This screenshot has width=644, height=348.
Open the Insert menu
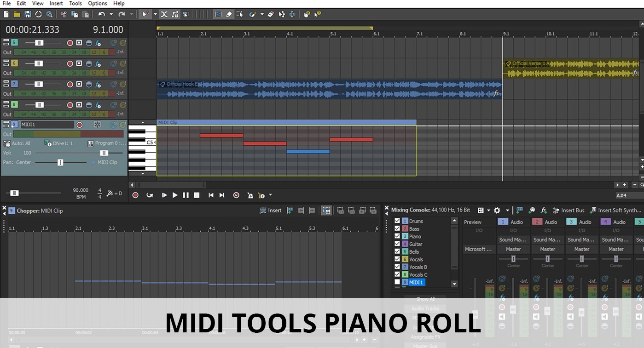(x=56, y=3)
